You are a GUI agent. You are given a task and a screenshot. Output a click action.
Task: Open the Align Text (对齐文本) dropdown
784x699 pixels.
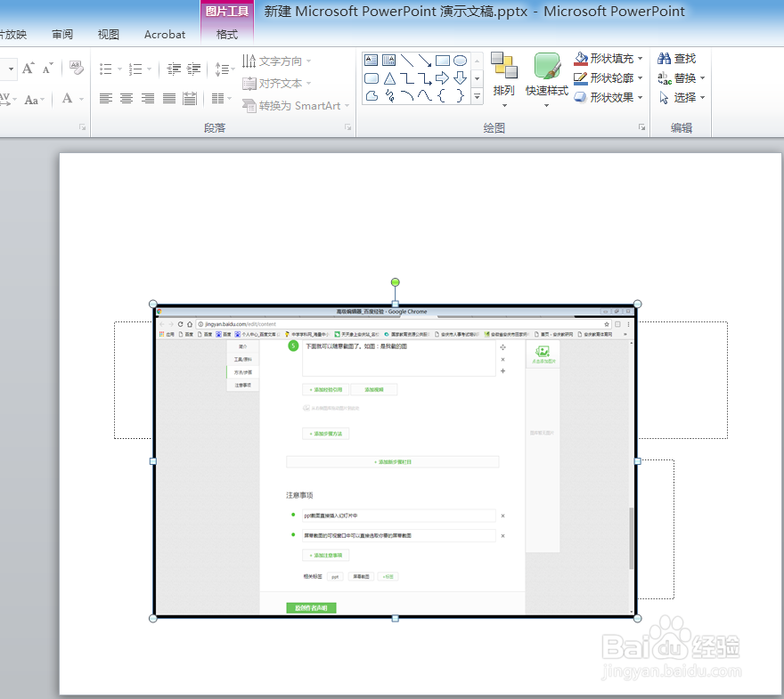pos(277,84)
